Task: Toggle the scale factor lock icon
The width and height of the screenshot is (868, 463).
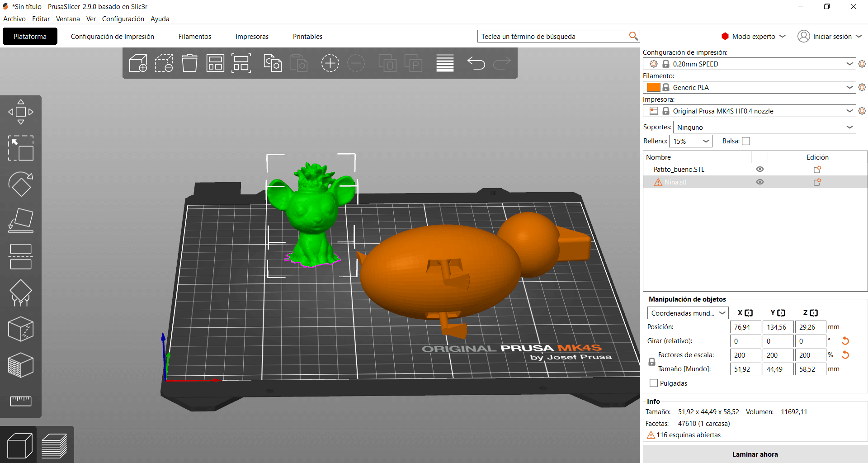Action: 652,362
